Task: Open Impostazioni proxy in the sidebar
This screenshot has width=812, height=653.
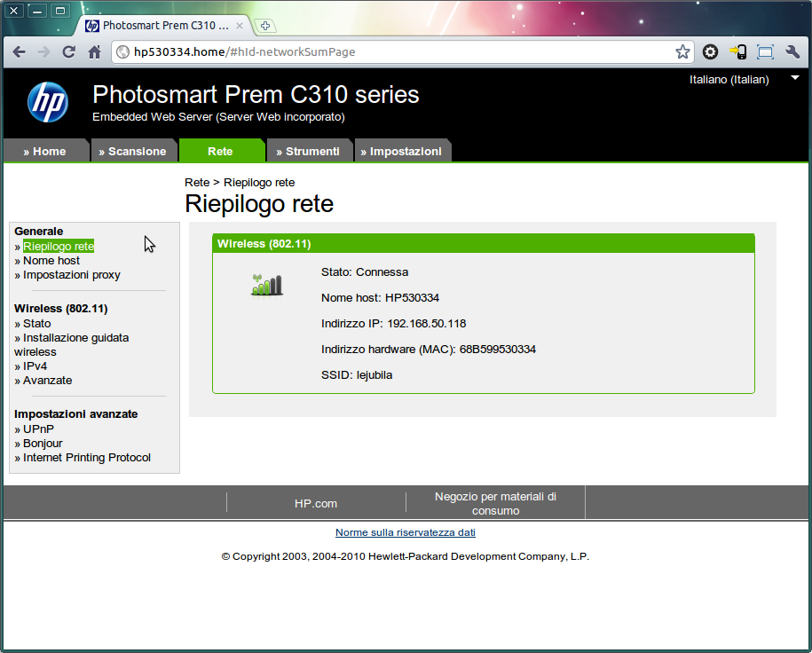Action: (72, 275)
